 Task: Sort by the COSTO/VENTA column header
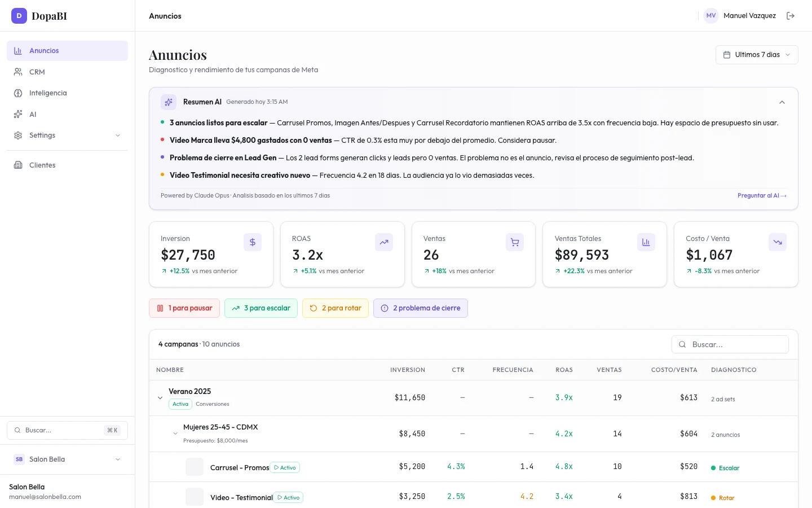[x=674, y=370]
